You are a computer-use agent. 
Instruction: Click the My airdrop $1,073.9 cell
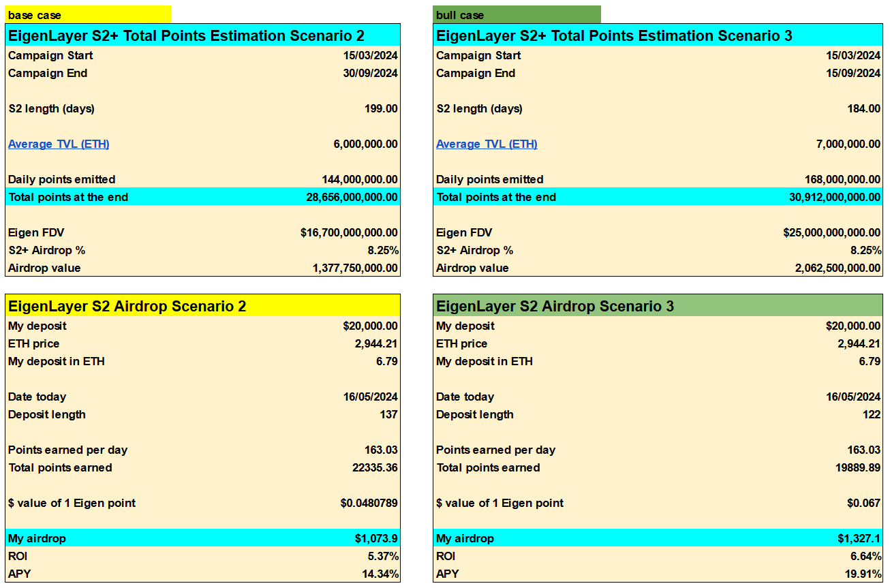[376, 538]
